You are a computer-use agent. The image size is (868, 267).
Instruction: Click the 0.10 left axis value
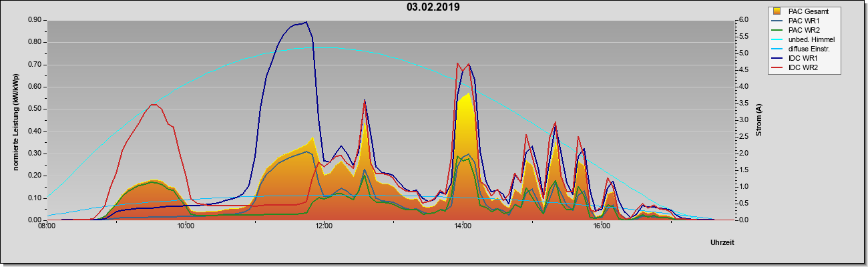click(x=34, y=198)
